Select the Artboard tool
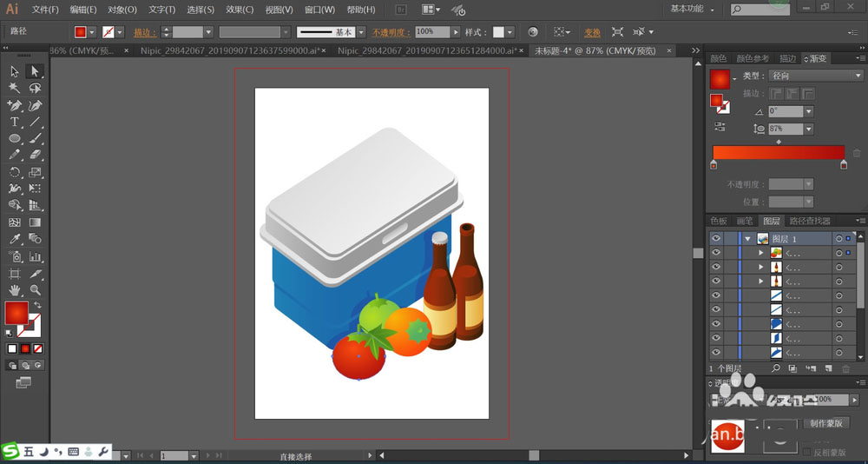Image resolution: width=868 pixels, height=464 pixels. point(15,274)
